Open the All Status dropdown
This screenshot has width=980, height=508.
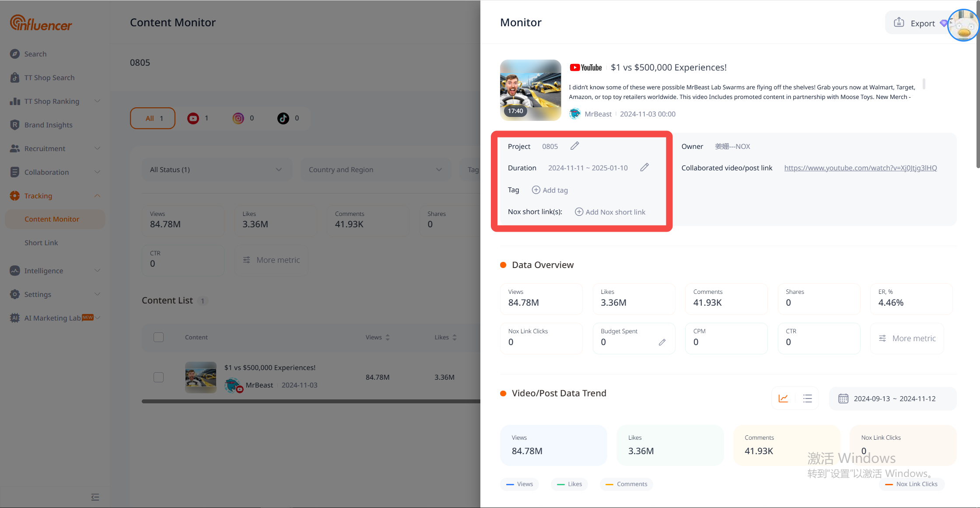pyautogui.click(x=216, y=169)
